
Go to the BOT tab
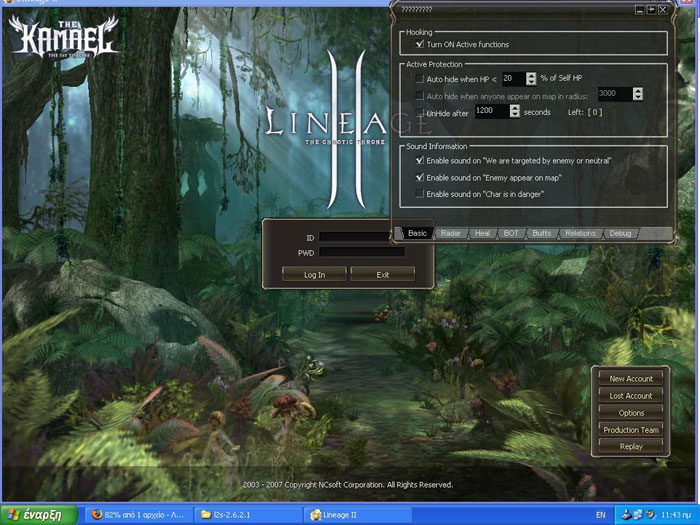coord(511,233)
